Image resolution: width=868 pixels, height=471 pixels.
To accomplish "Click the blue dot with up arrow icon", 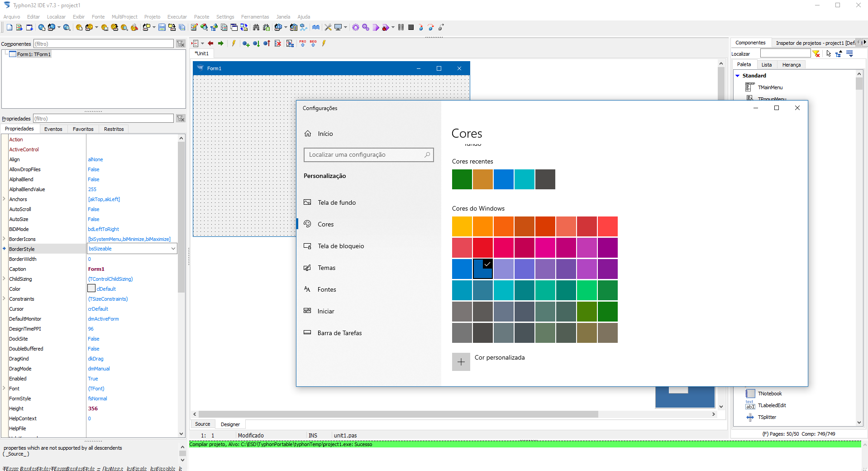I will (x=267, y=43).
